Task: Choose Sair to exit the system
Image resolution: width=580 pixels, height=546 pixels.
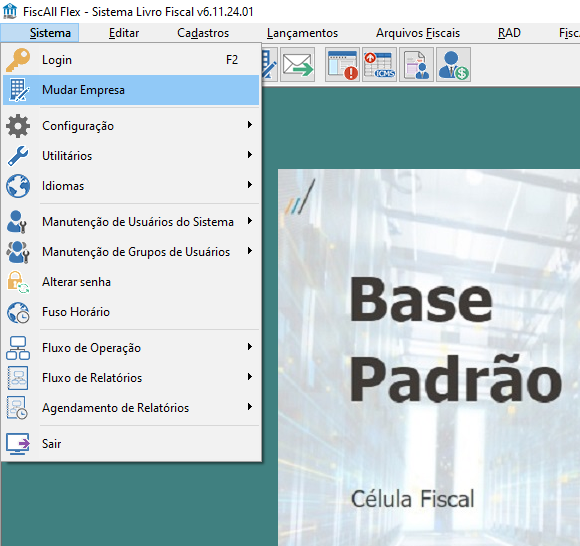Action: click(x=131, y=444)
